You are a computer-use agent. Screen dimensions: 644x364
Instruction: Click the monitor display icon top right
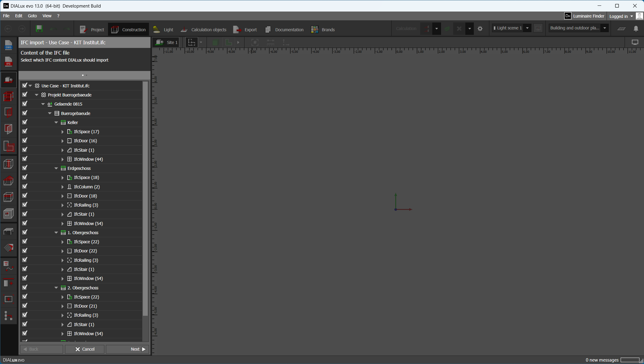tap(635, 42)
